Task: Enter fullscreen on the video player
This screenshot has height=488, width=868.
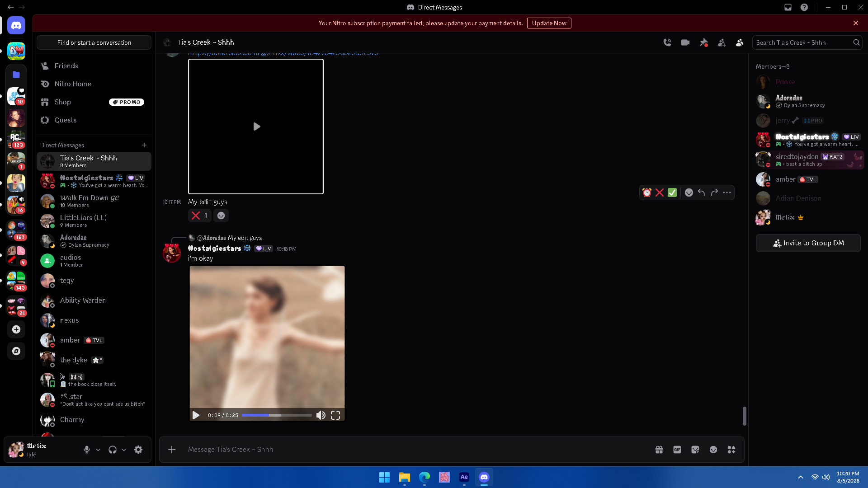Action: click(335, 415)
